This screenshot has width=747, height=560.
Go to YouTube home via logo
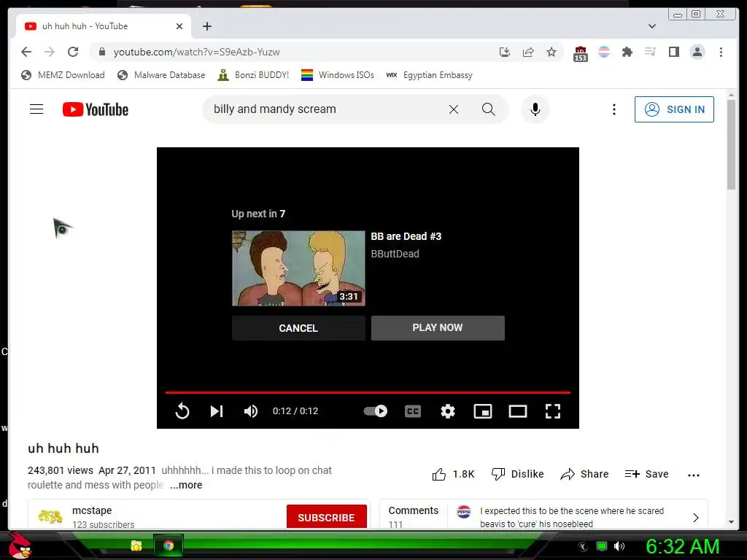[96, 109]
